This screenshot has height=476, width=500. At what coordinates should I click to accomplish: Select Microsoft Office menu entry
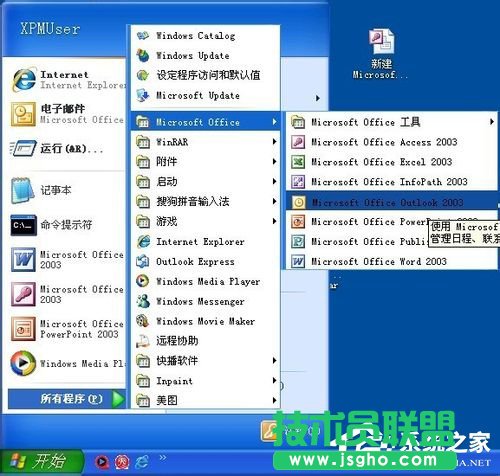click(205, 122)
